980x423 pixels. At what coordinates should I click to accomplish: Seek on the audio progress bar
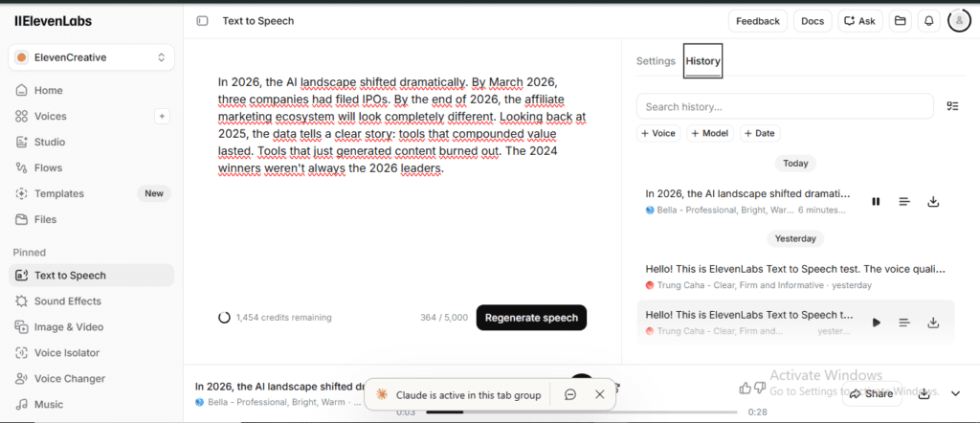pyautogui.click(x=581, y=412)
